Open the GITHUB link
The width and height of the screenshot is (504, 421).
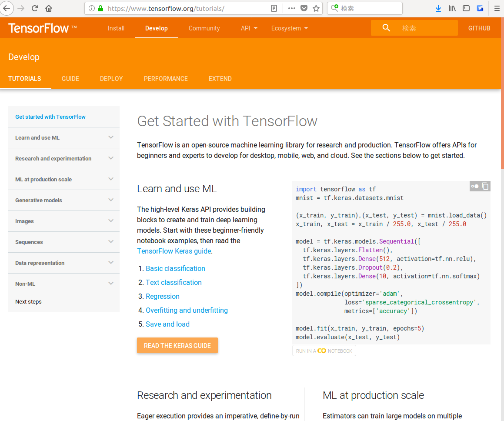point(479,28)
